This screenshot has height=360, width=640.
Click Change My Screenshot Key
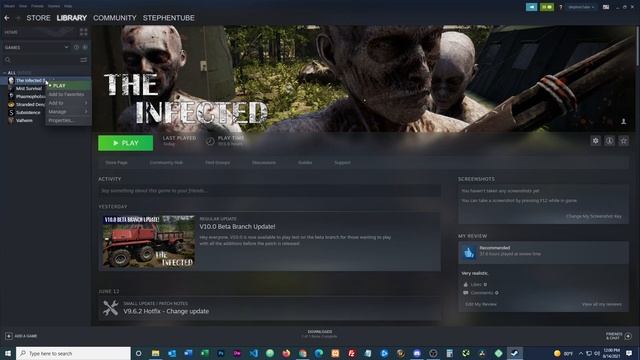593,216
